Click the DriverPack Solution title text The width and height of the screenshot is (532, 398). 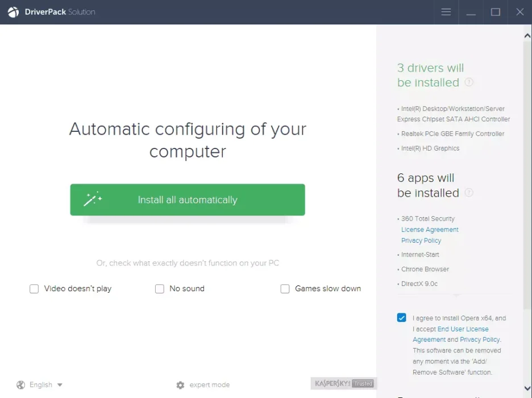coord(60,12)
